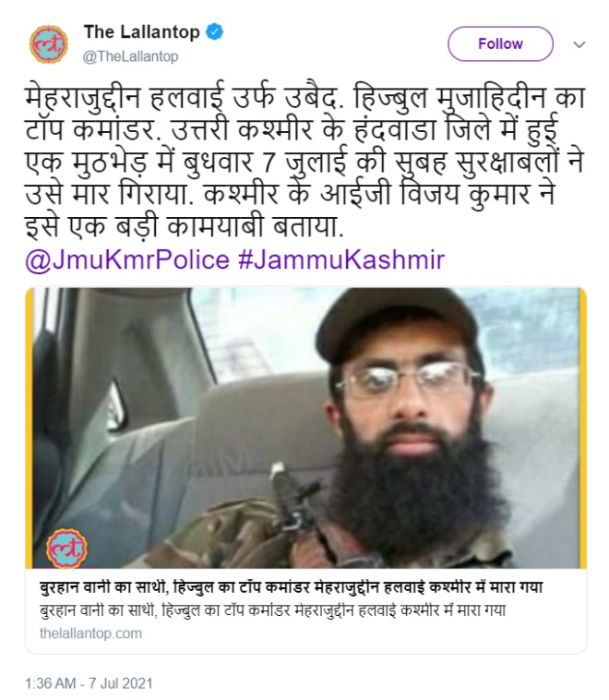The width and height of the screenshot is (609, 700).
Task: Click the blue verified badge icon
Action: coord(215,32)
